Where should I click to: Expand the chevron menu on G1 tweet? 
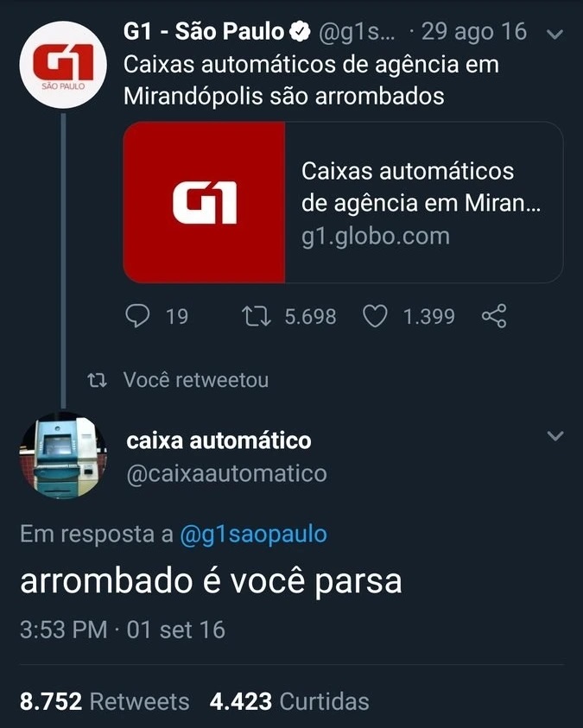(x=555, y=35)
